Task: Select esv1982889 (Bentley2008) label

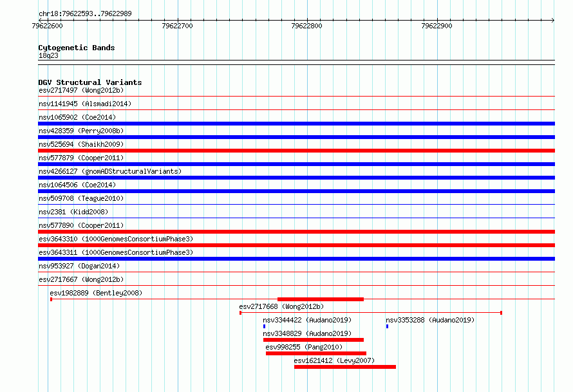Action: click(96, 293)
